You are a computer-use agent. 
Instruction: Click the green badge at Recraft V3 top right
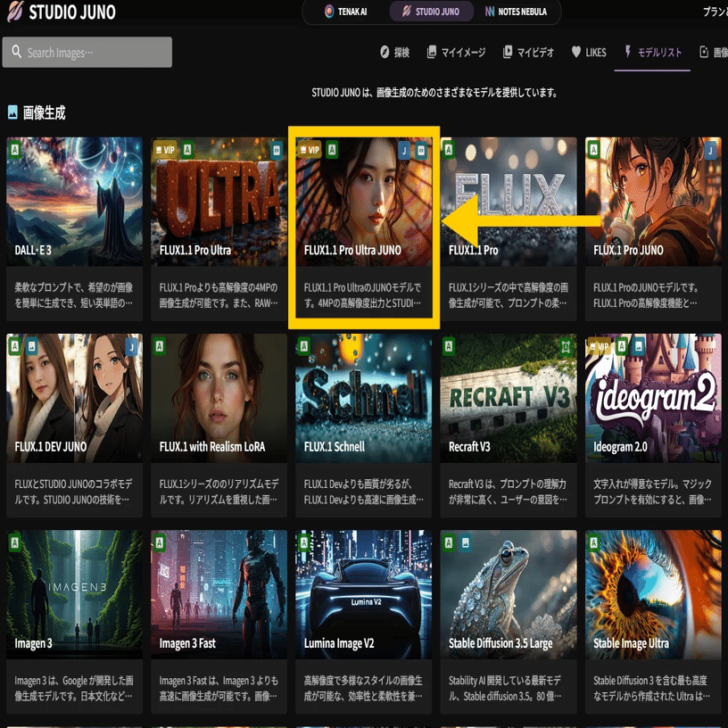565,346
